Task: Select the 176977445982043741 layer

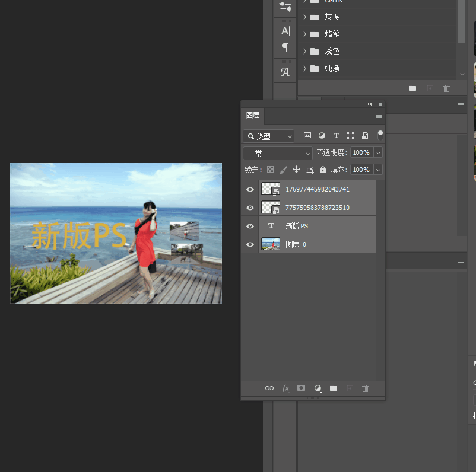Action: (x=318, y=190)
